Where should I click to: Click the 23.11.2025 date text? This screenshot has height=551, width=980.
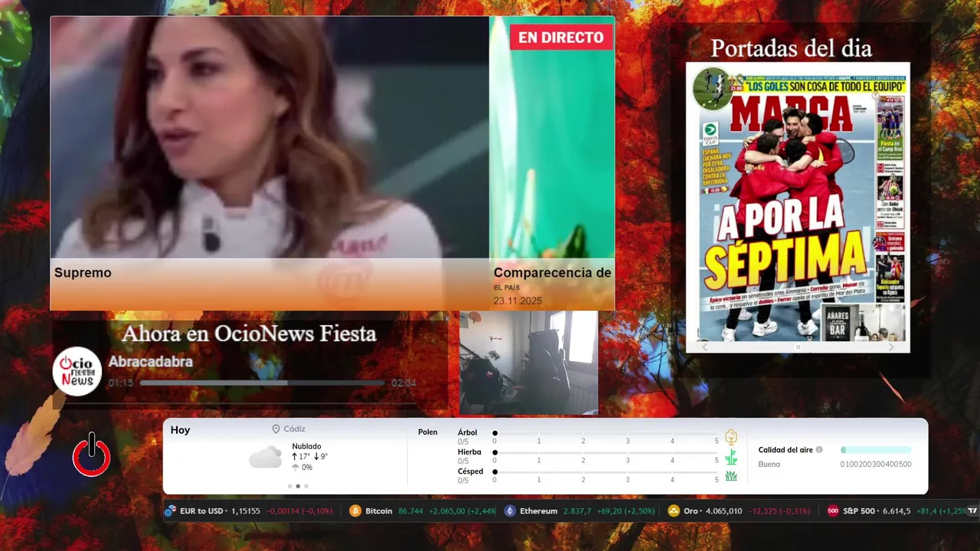click(518, 301)
